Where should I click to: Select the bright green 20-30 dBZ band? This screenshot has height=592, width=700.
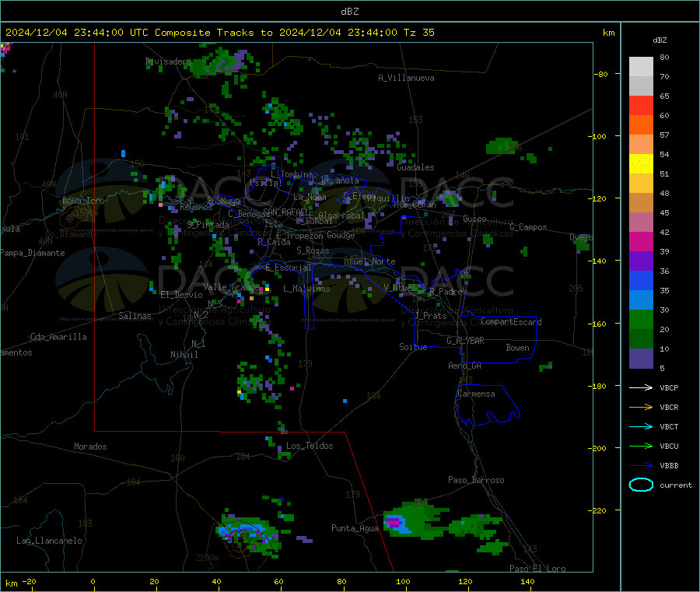pyautogui.click(x=641, y=319)
